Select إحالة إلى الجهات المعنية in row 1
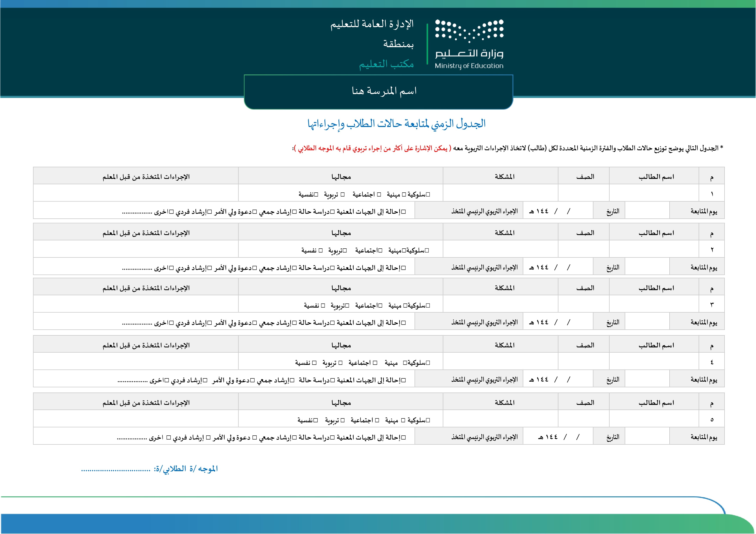Viewport: 756px width, 534px height. coord(403,212)
